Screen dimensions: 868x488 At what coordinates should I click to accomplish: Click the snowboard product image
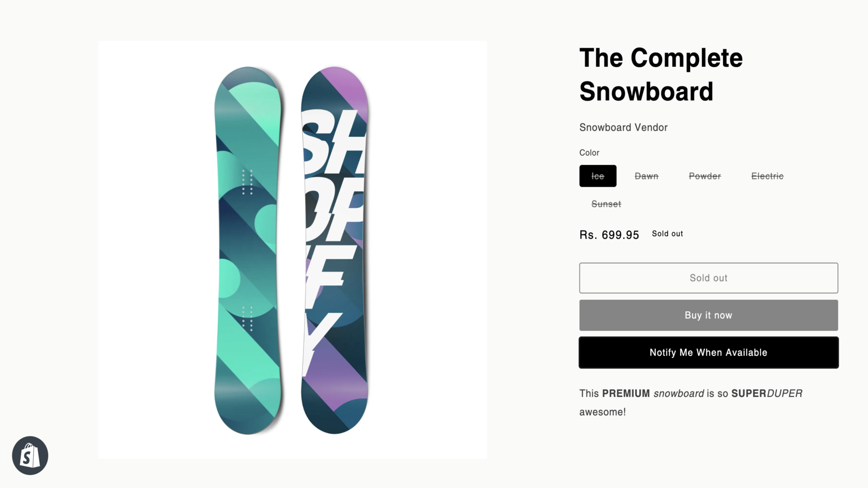pyautogui.click(x=292, y=248)
